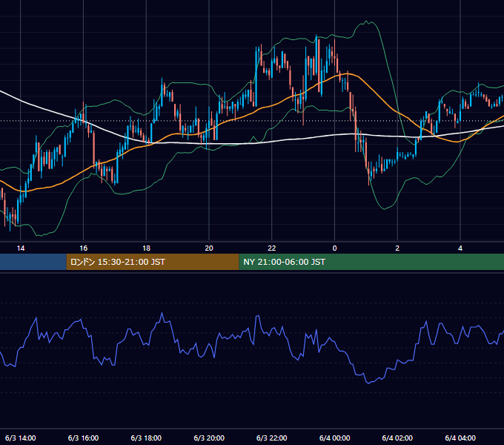The image size is (504, 445).
Task: Click the price axis hour label 20
Action: pyautogui.click(x=209, y=248)
